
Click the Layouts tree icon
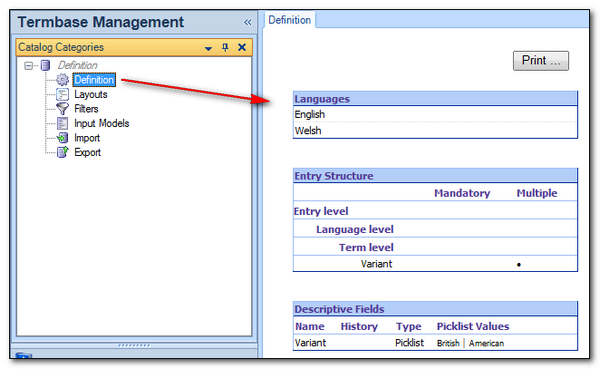click(x=62, y=94)
